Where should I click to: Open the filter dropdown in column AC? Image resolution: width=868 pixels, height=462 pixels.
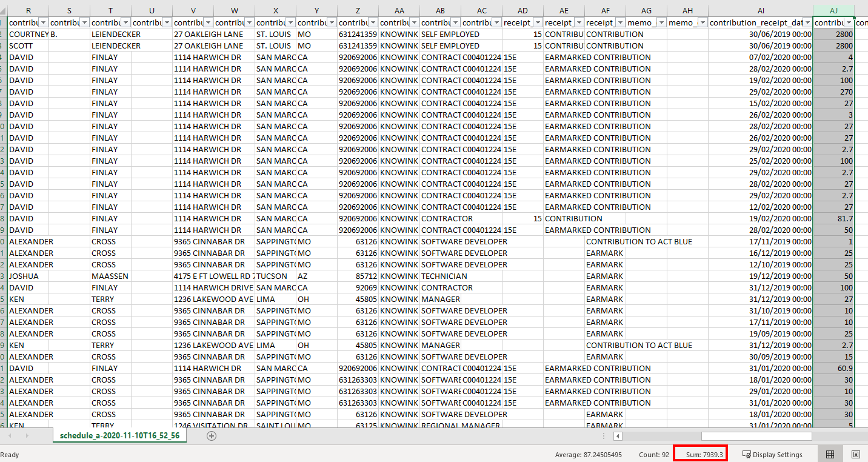[x=496, y=22]
